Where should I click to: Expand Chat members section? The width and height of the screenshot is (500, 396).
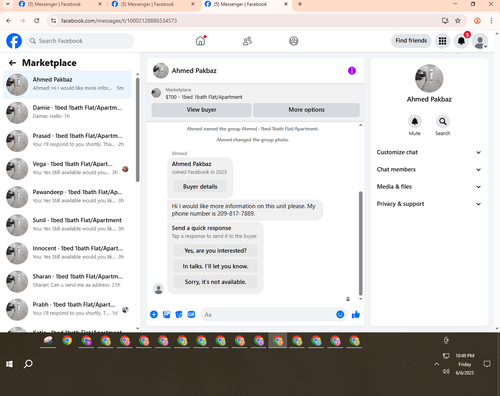[429, 169]
